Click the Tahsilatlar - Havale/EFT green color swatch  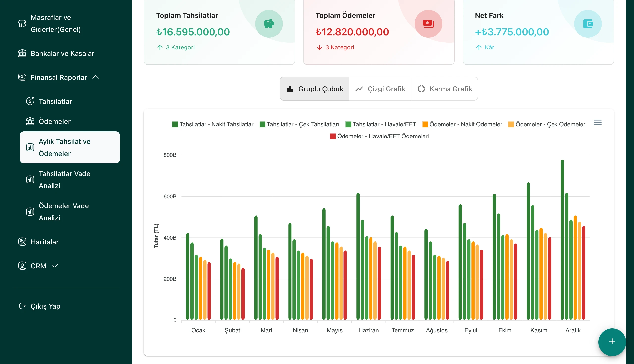348,124
